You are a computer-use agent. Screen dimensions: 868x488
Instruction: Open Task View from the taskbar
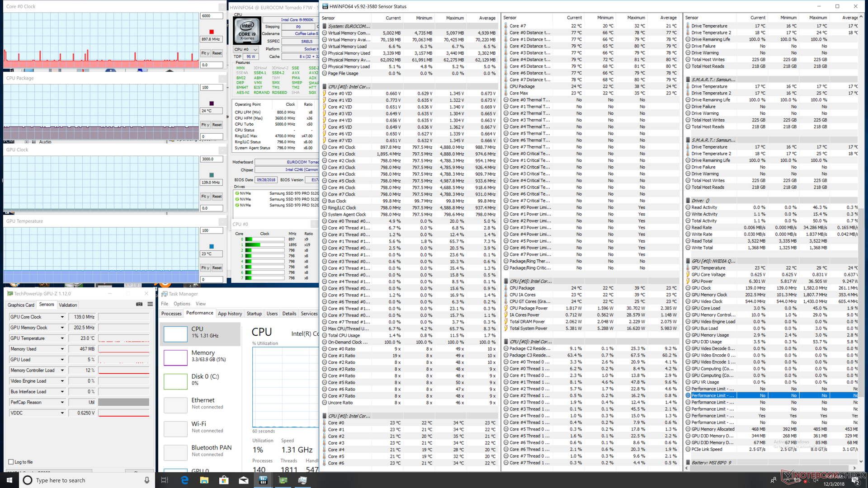coord(165,480)
